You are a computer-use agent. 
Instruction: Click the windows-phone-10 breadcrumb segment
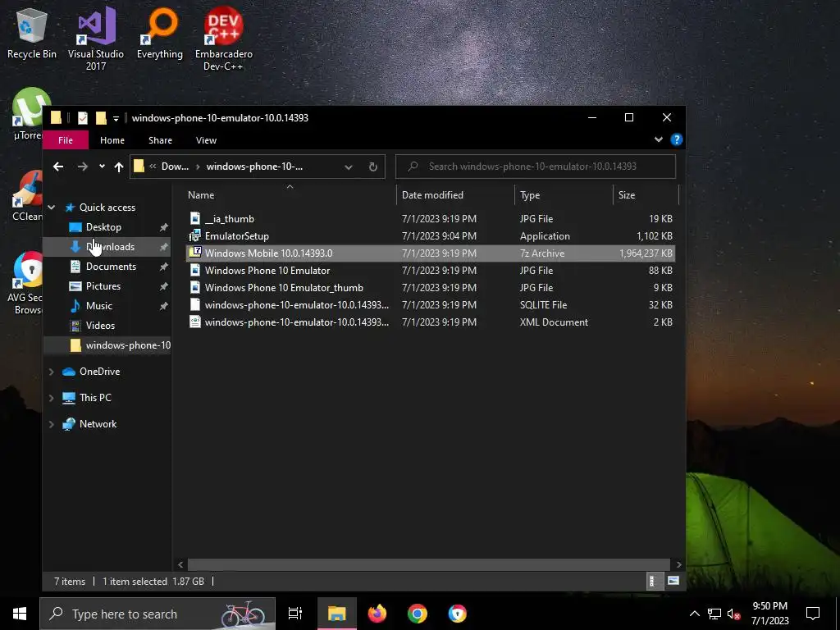point(254,167)
